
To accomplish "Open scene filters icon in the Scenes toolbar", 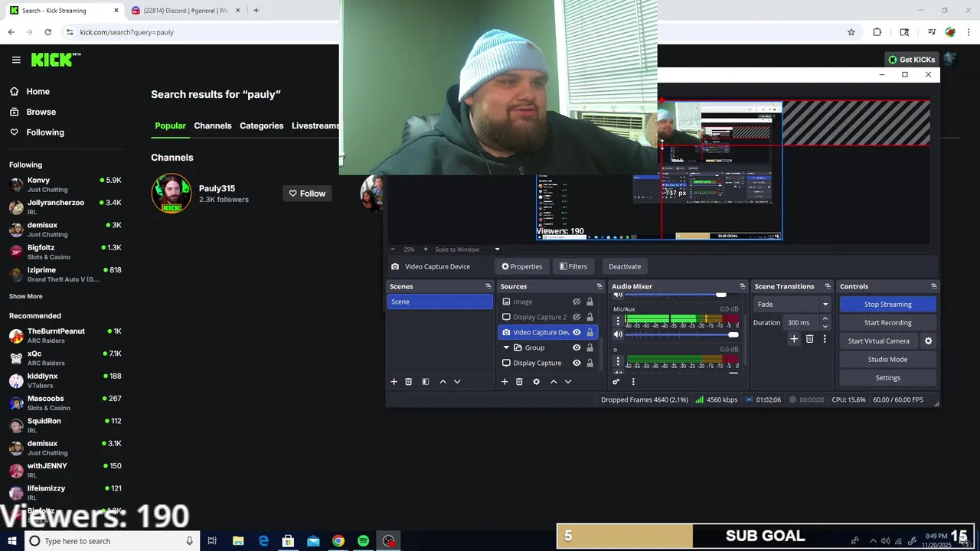I will 426,382.
